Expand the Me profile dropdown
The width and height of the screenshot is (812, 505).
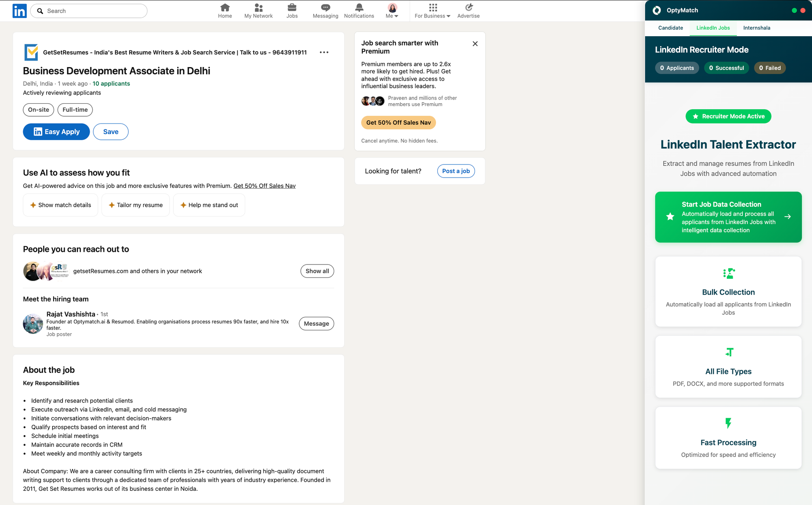click(x=392, y=11)
